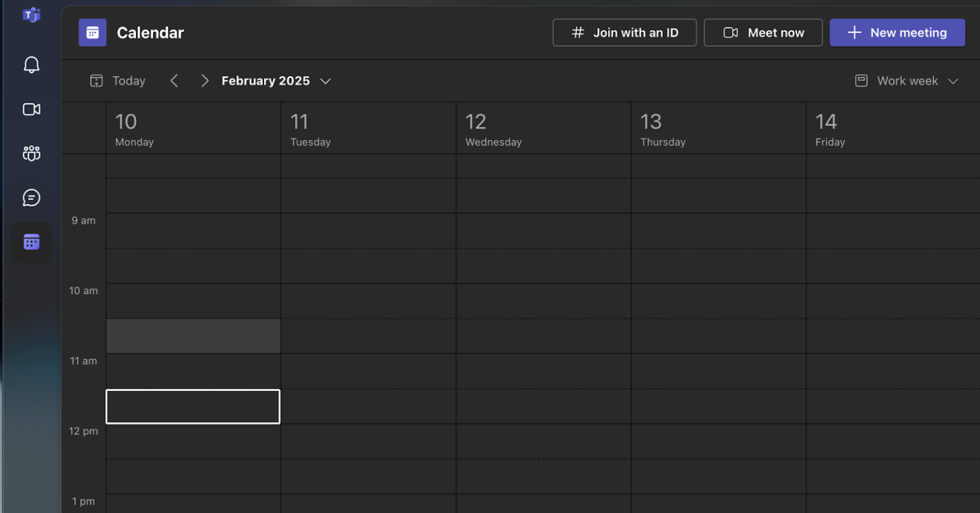The width and height of the screenshot is (980, 513).
Task: Click the hash icon on Join with an ID
Action: click(577, 32)
